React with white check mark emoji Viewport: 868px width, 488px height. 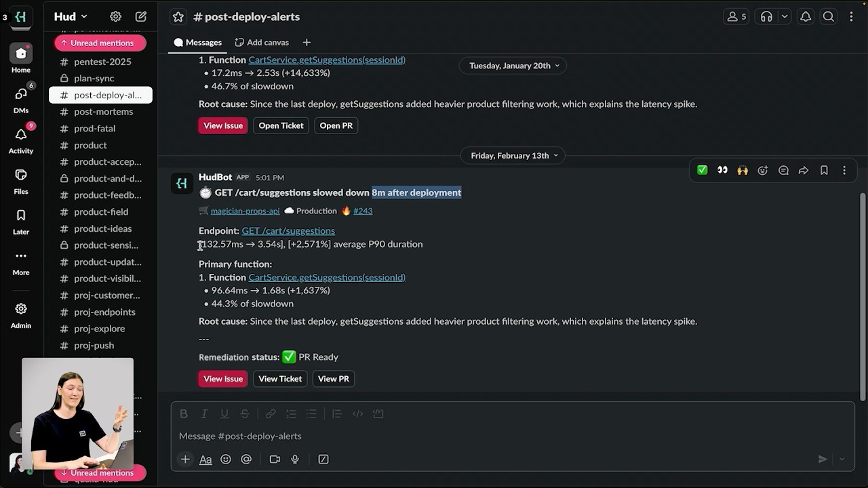703,170
